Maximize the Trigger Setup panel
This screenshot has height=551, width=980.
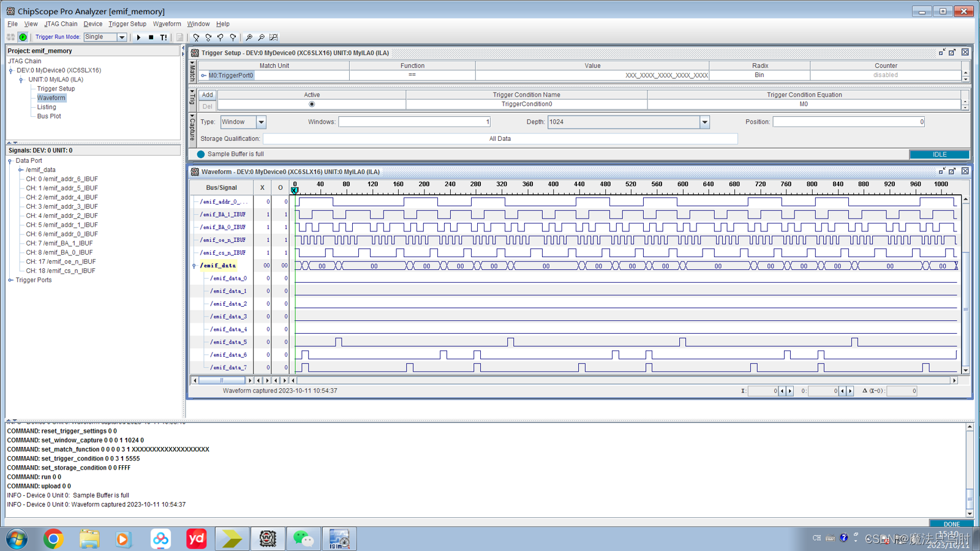952,53
